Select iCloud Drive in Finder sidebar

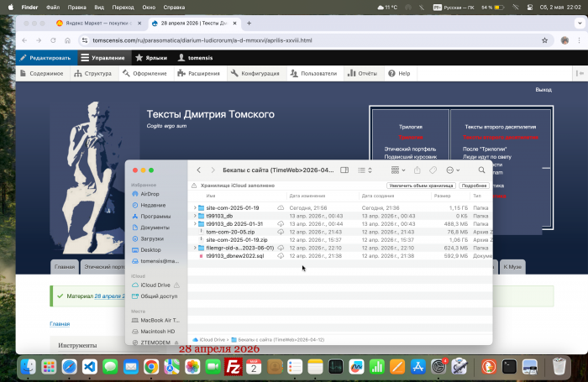tap(155, 285)
